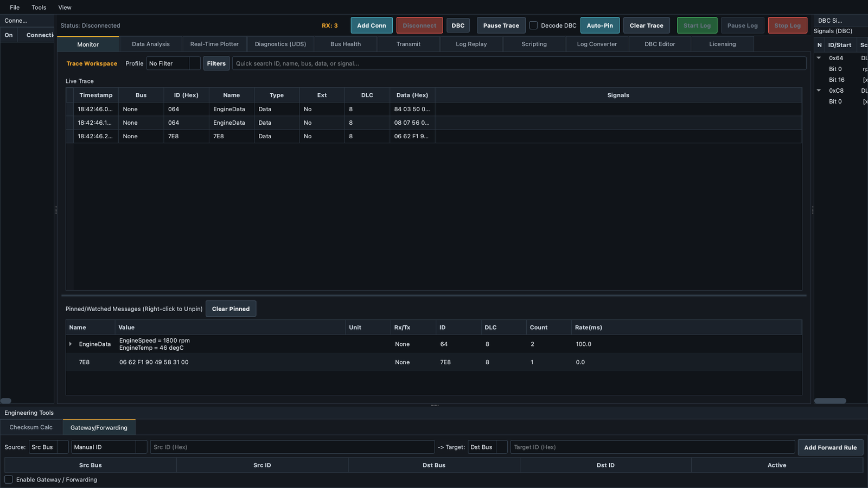Viewport: 868px width, 488px height.
Task: Open the Licensing tab
Action: click(723, 44)
